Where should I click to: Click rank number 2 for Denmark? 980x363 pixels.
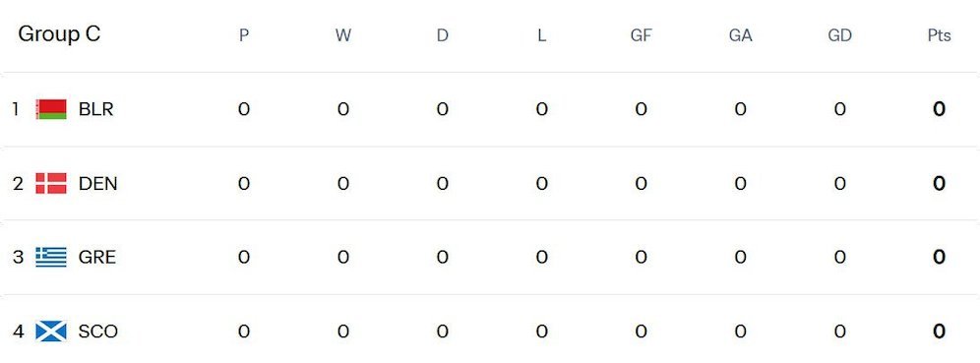coord(18,184)
